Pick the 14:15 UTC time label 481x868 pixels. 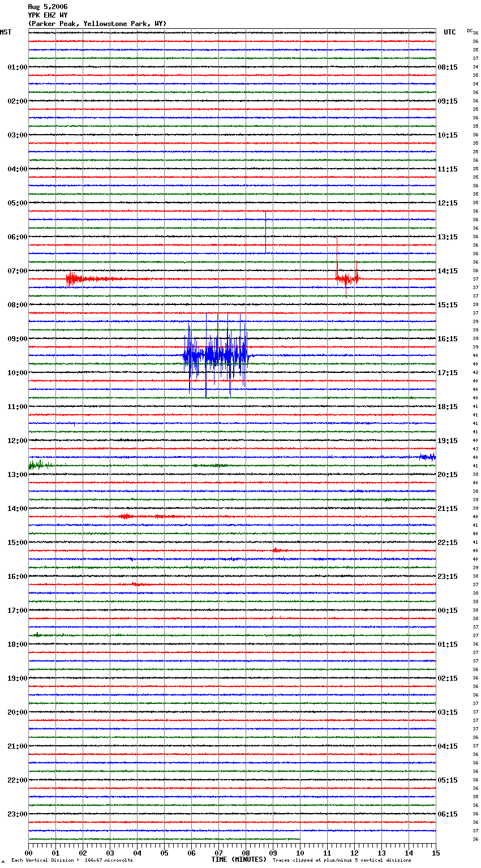pos(448,271)
